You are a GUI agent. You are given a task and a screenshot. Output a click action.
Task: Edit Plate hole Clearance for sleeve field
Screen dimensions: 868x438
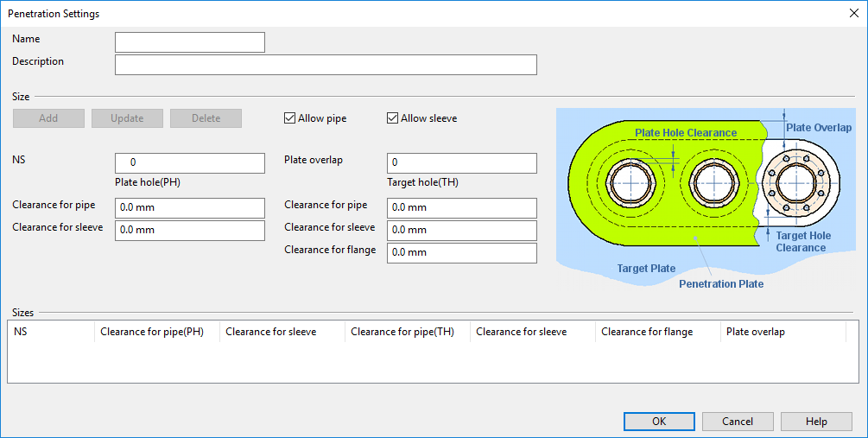190,231
